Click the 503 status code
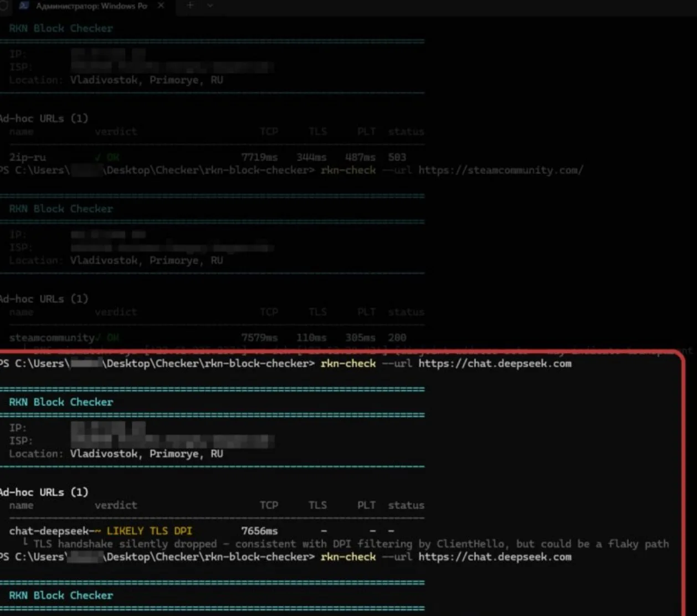This screenshot has width=697, height=616. [397, 157]
